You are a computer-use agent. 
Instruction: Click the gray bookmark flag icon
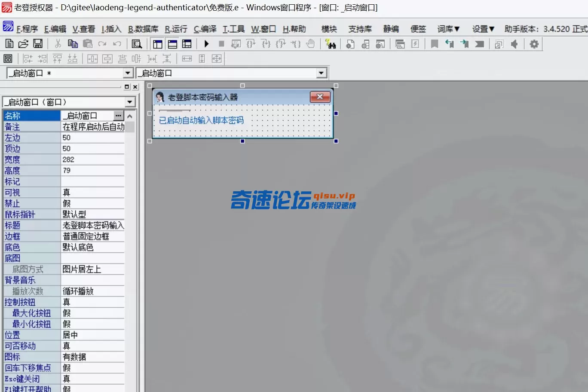tap(435, 44)
